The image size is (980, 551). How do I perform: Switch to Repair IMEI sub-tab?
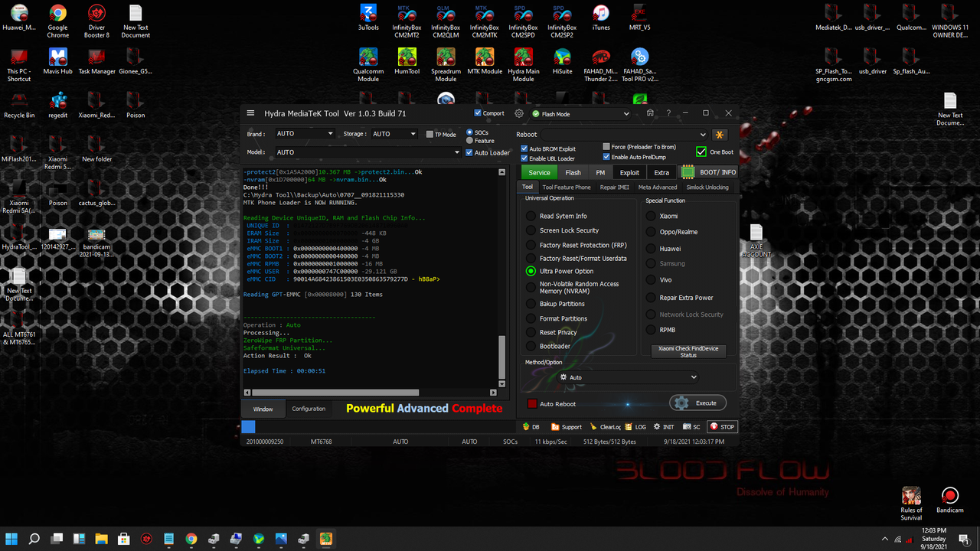[x=614, y=187]
